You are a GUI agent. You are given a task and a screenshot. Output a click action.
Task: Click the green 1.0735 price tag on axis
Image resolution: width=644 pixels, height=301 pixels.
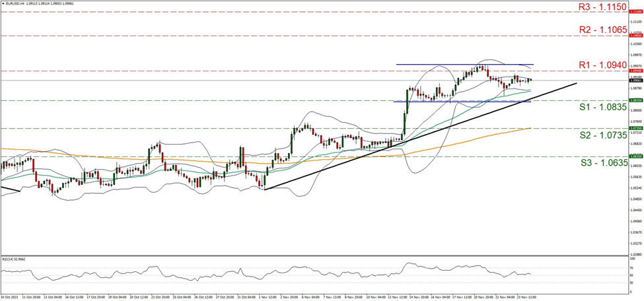635,129
